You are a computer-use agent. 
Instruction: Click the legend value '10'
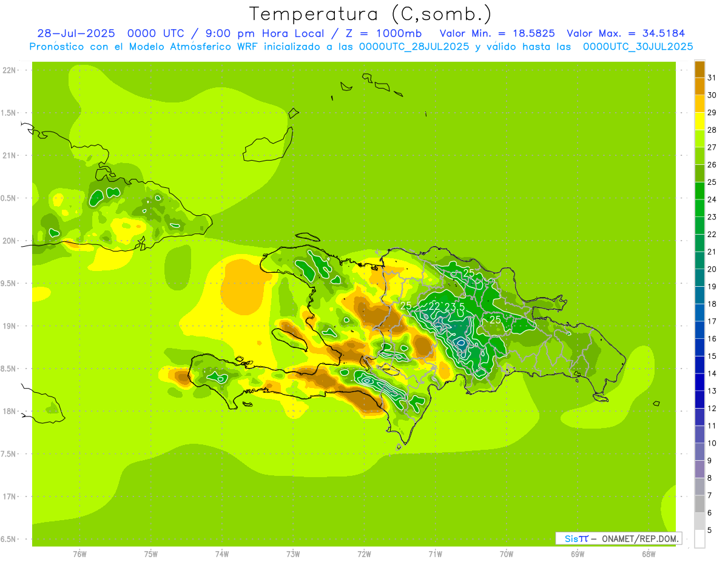(712, 443)
